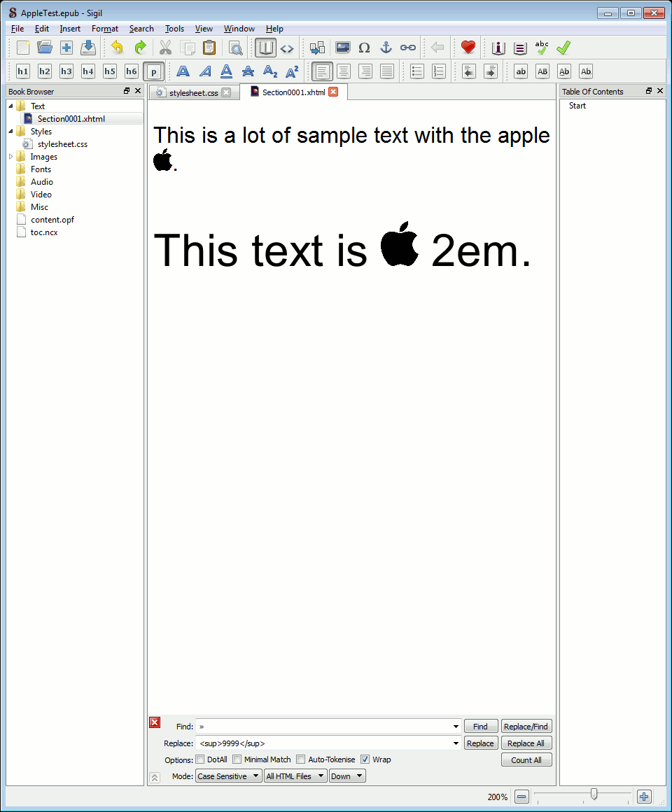Expand the Images folder
This screenshot has width=672, height=812.
coord(11,156)
